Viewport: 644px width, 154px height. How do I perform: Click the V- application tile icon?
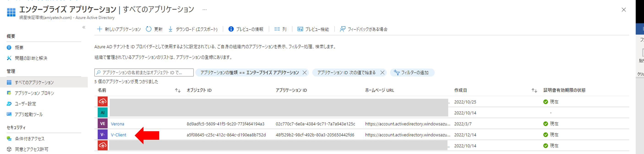(103, 135)
